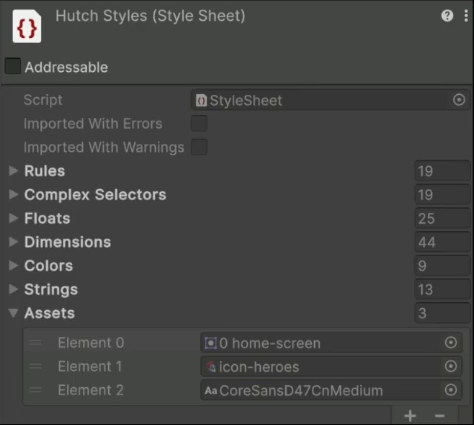Click the Dimensions size field showing 44
This screenshot has width=474, height=425.
click(442, 242)
